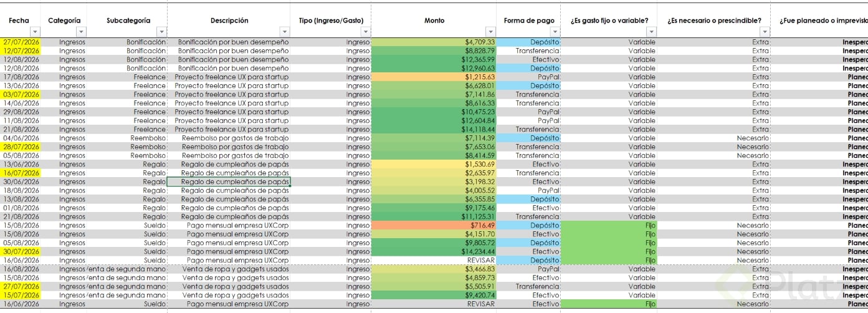
Task: Open the Fecha column filter dropdown
Action: click(35, 32)
